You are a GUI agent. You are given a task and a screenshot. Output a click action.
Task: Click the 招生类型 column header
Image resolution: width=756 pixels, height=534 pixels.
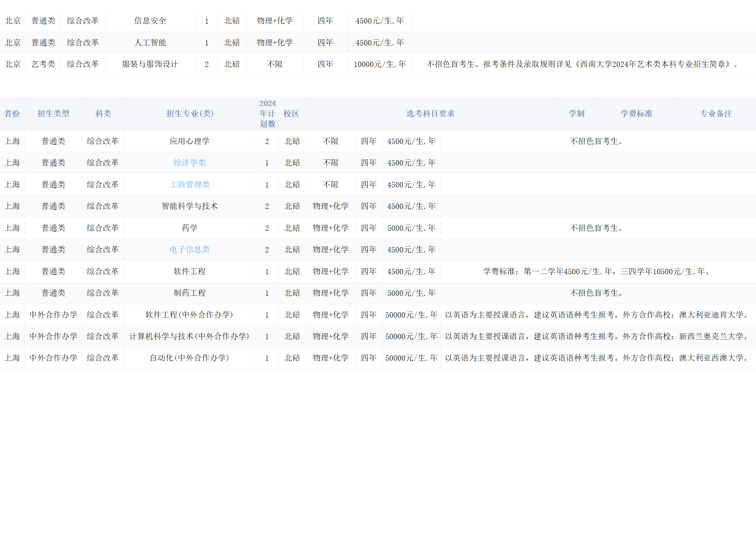(53, 114)
